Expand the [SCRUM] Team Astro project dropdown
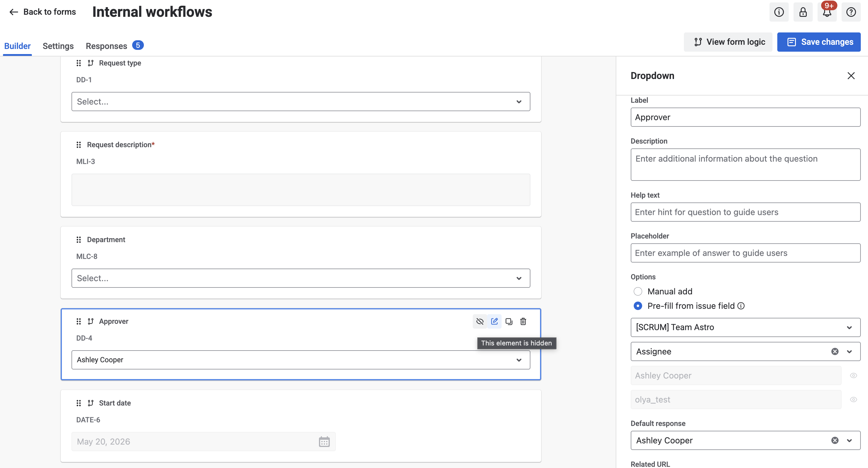 tap(745, 327)
